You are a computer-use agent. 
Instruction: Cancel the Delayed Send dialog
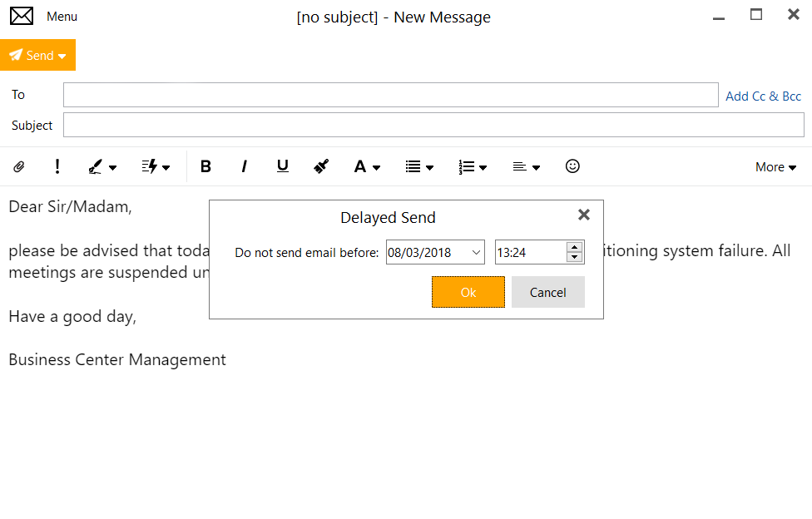coord(547,292)
